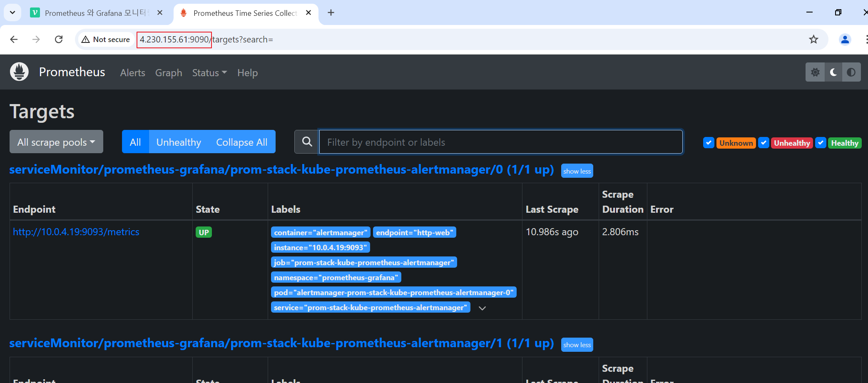Click the green Healthy filter badge
Image resolution: width=868 pixels, height=383 pixels.
(845, 143)
